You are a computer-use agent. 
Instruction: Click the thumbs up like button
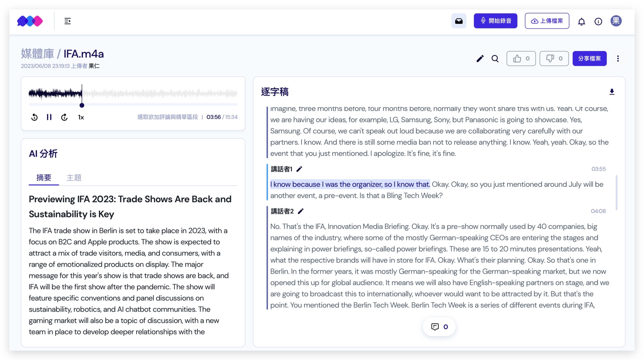coord(521,59)
